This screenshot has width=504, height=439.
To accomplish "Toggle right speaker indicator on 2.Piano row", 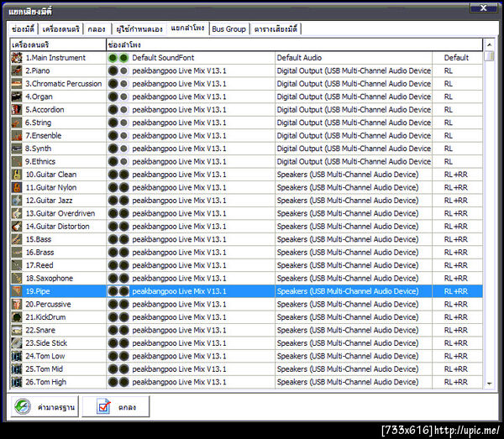I will click(x=123, y=71).
